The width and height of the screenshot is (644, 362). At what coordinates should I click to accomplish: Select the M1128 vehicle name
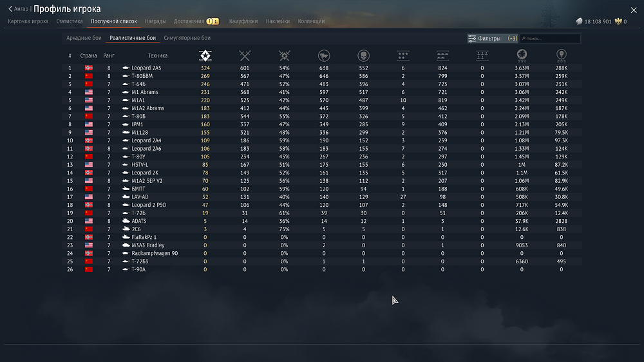coord(140,132)
